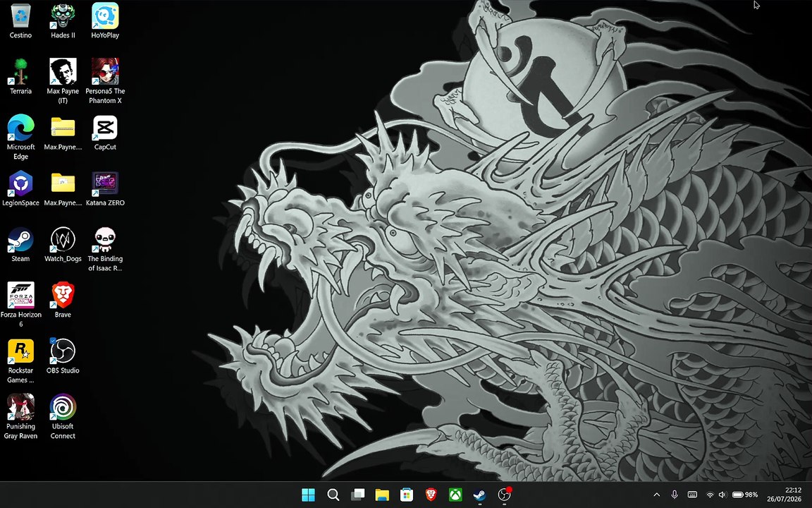The image size is (812, 508).
Task: Select the Persona5 The Phantom X shortcut
Action: (x=105, y=81)
